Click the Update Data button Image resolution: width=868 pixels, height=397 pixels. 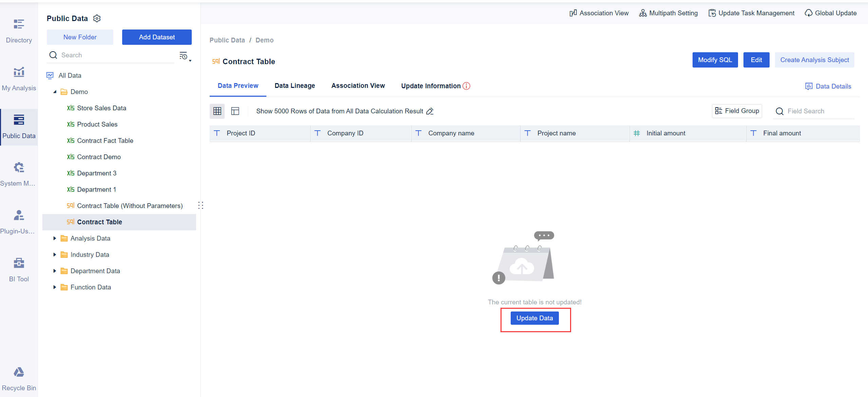click(534, 318)
